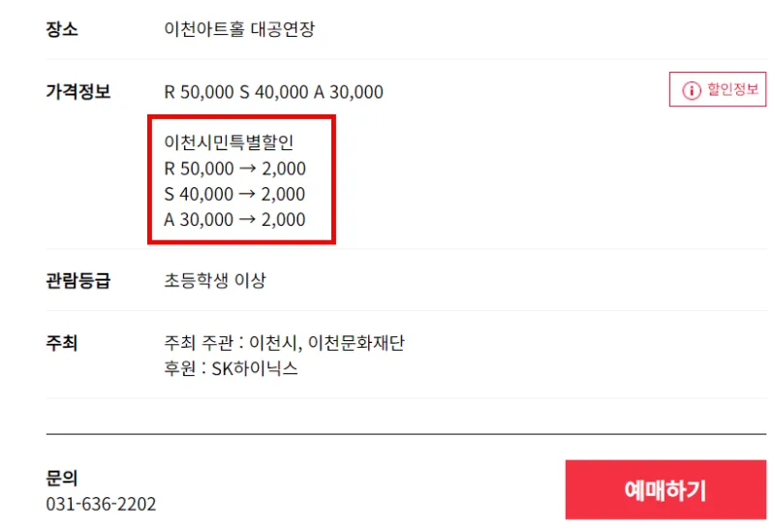Click the red 예매하기 booking button
The height and width of the screenshot is (532, 775).
coord(666,489)
